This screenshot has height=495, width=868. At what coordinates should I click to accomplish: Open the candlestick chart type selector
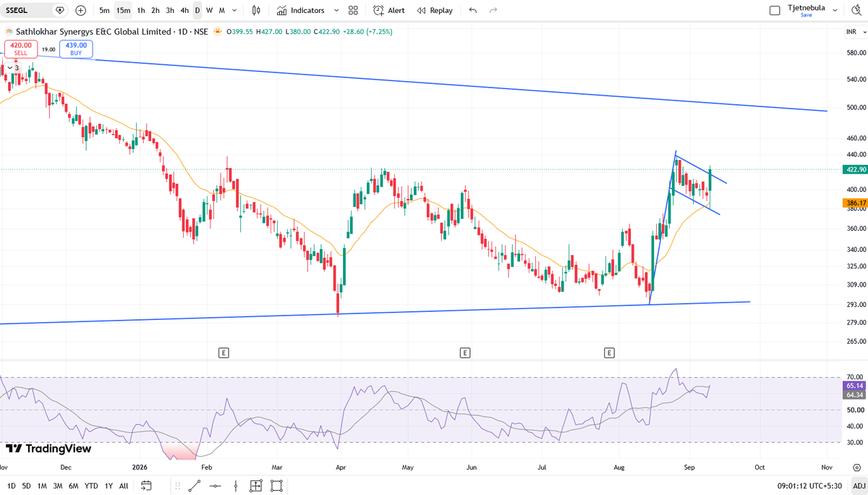coord(255,10)
